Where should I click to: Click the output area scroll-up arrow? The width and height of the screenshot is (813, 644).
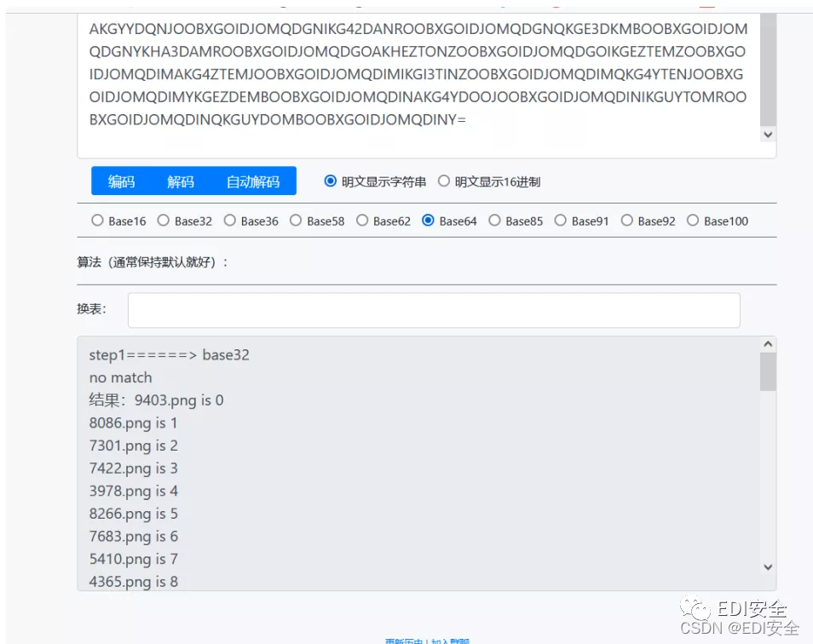click(768, 344)
